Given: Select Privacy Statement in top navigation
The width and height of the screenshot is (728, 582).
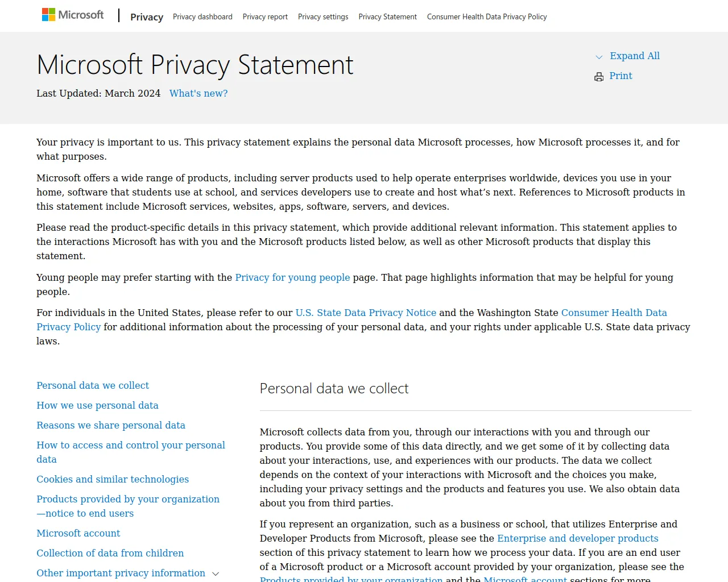Looking at the screenshot, I should (x=387, y=17).
